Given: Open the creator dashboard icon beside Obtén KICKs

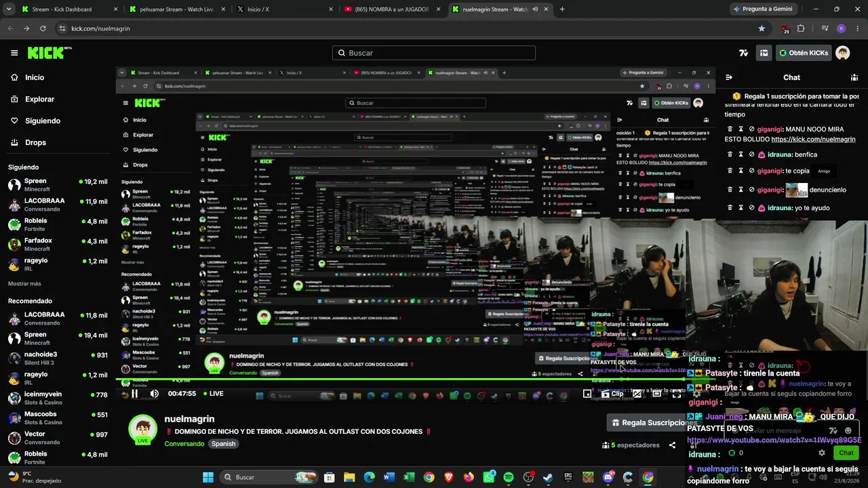Looking at the screenshot, I should pyautogui.click(x=764, y=53).
